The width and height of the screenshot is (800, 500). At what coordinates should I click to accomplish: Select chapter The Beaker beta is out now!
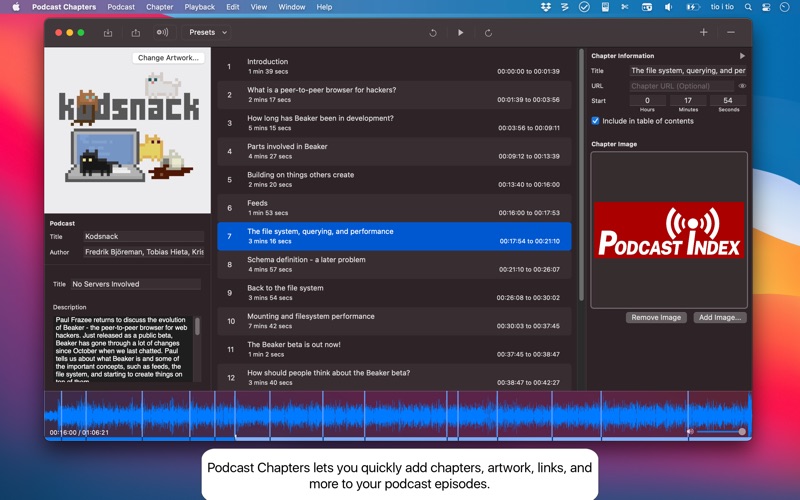click(394, 349)
